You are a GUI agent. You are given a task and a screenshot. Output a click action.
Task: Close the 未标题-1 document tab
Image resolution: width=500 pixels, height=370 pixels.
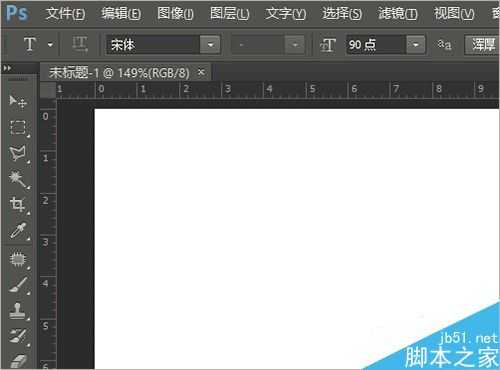(201, 72)
